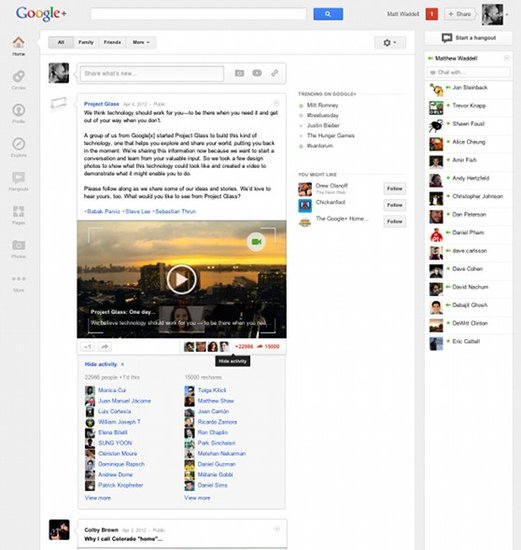This screenshot has height=550, width=521.
Task: Follow Drew Olanoff
Action: click(x=395, y=189)
